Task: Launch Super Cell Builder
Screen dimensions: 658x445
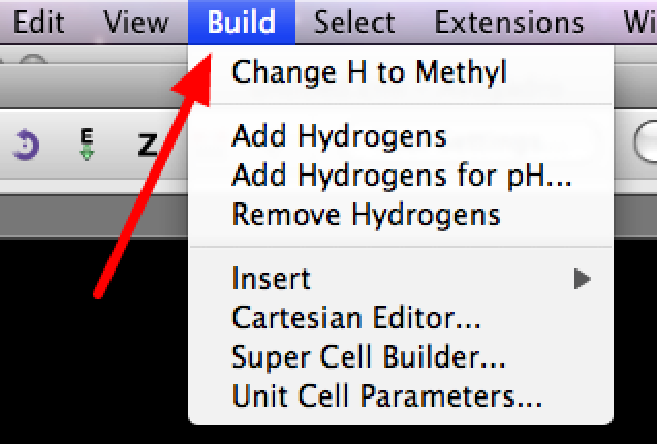Action: tap(368, 357)
